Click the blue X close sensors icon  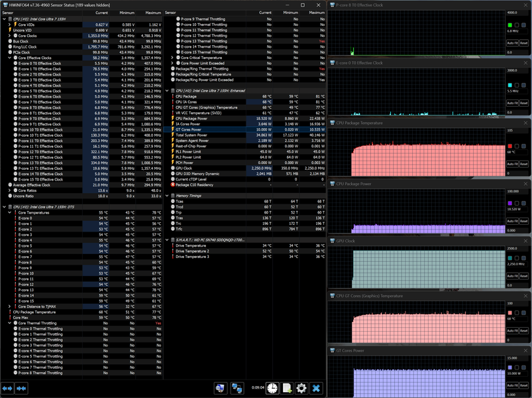point(316,388)
